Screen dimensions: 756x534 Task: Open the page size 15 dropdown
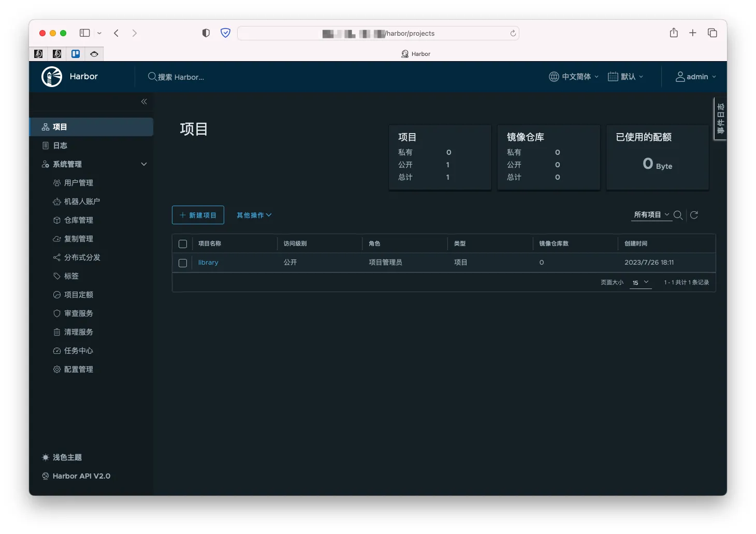coord(640,282)
